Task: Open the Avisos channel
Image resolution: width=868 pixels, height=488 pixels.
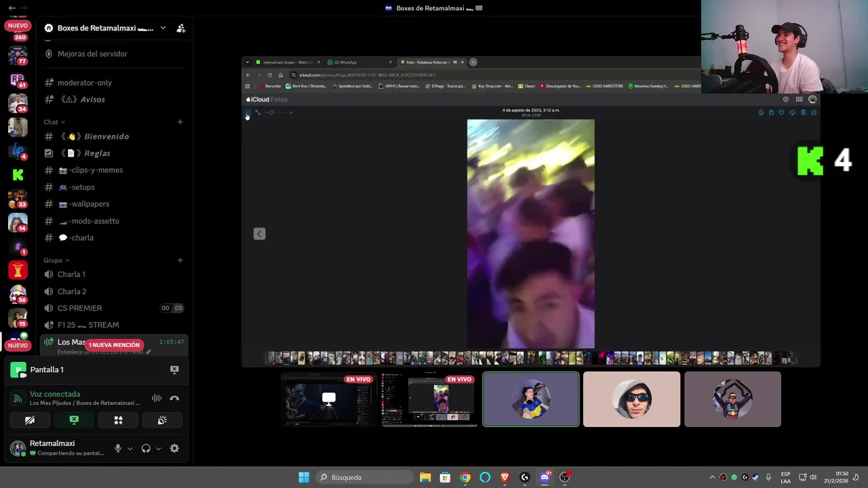Action: 92,99
